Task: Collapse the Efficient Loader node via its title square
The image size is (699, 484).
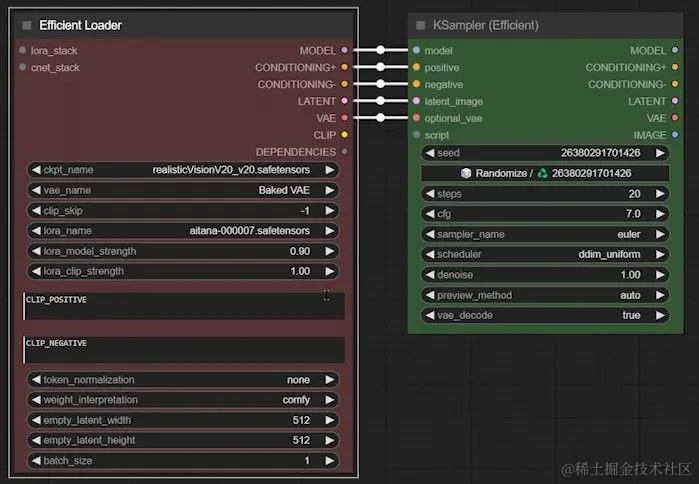Action: [27, 25]
